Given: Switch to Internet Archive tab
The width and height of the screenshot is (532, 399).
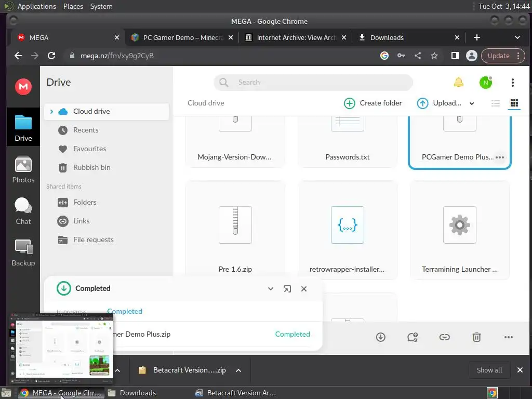Looking at the screenshot, I should pos(296,37).
